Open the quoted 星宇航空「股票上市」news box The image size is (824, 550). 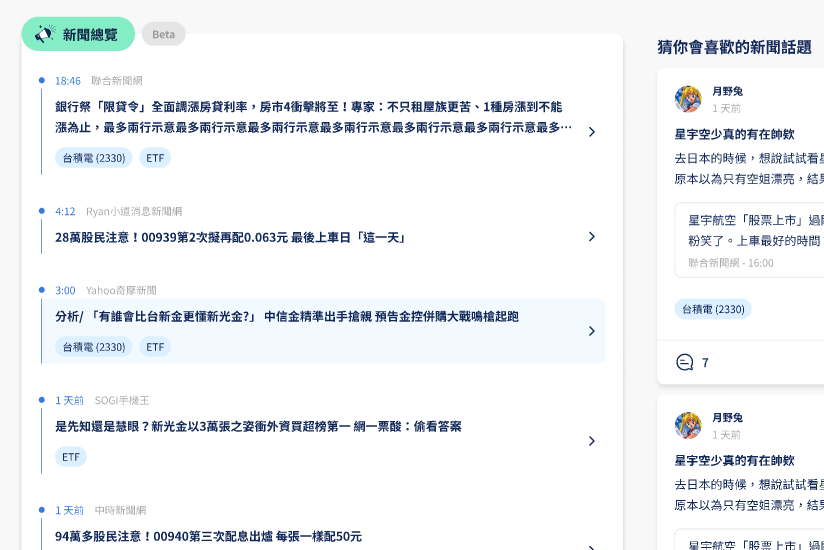pyautogui.click(x=749, y=240)
